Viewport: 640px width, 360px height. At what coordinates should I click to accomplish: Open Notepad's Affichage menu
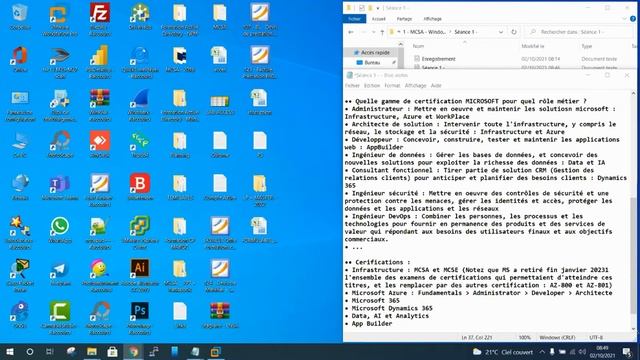[415, 85]
